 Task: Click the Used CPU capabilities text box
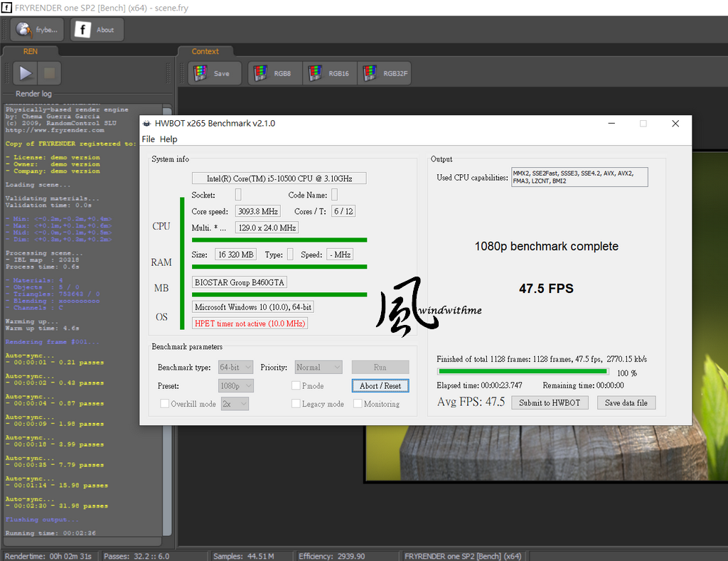579,177
